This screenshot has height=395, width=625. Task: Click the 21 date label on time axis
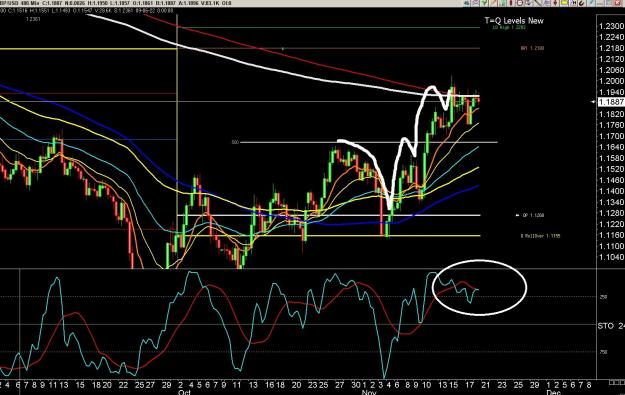(x=486, y=385)
